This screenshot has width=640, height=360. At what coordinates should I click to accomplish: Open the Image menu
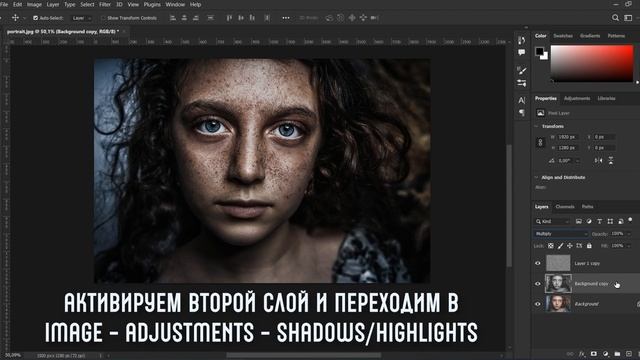[34, 4]
